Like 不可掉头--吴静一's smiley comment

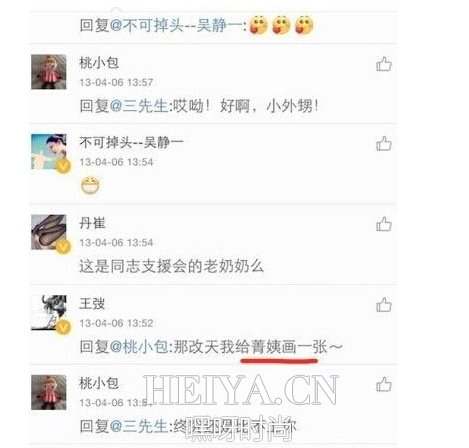[x=384, y=144]
